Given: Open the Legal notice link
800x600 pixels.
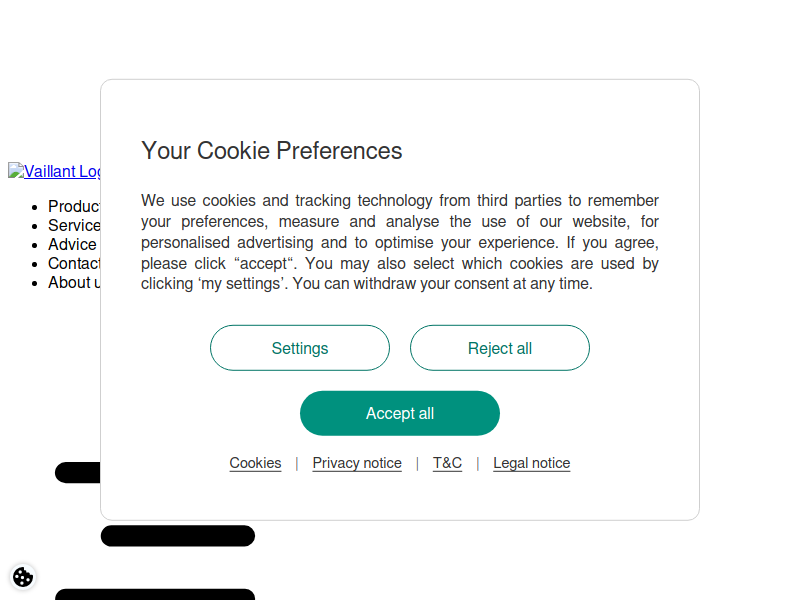Looking at the screenshot, I should pos(532,463).
